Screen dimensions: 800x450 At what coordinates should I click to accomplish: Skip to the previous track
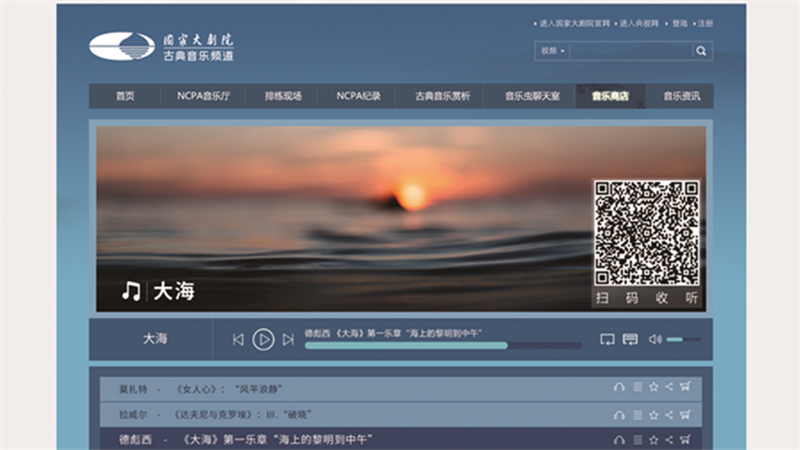(238, 339)
